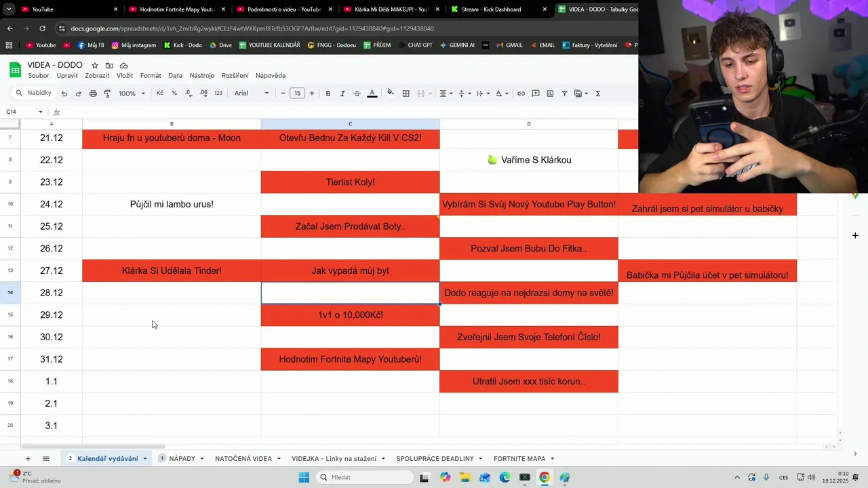Open the Formát menu
Screen dimensions: 868x488
pos(151,76)
